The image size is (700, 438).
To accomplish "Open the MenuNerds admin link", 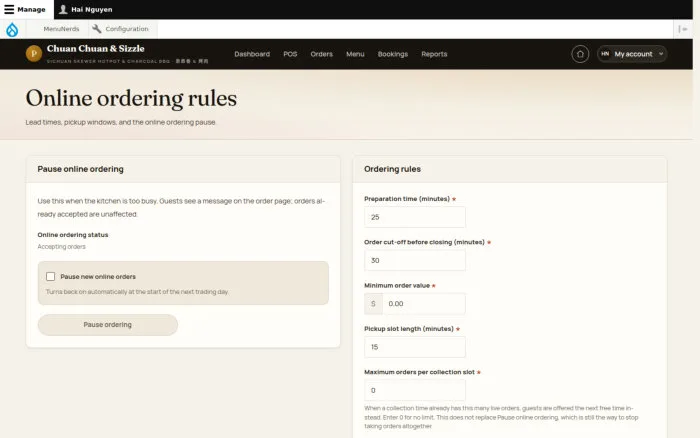I will click(61, 29).
